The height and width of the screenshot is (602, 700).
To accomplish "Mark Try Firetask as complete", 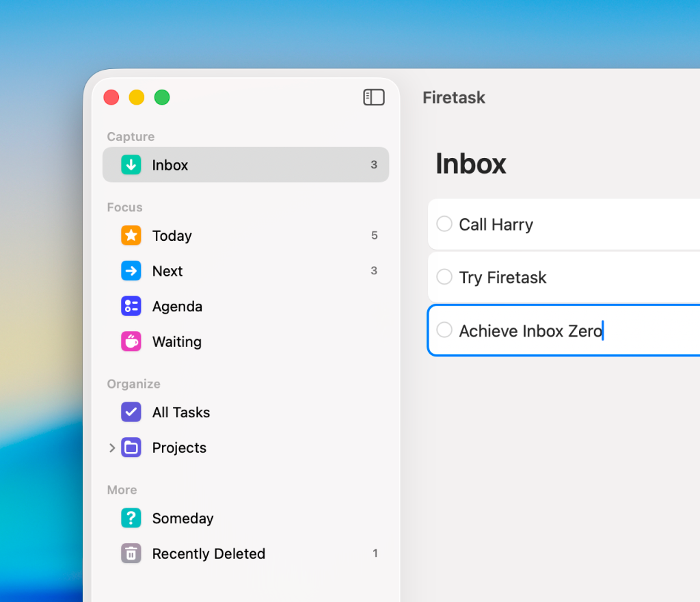I will [x=444, y=277].
